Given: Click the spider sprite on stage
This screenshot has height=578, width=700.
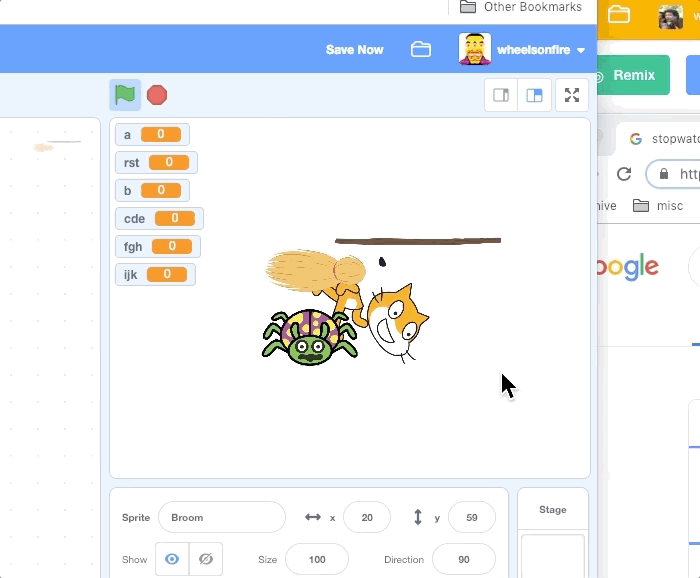Looking at the screenshot, I should click(x=309, y=338).
